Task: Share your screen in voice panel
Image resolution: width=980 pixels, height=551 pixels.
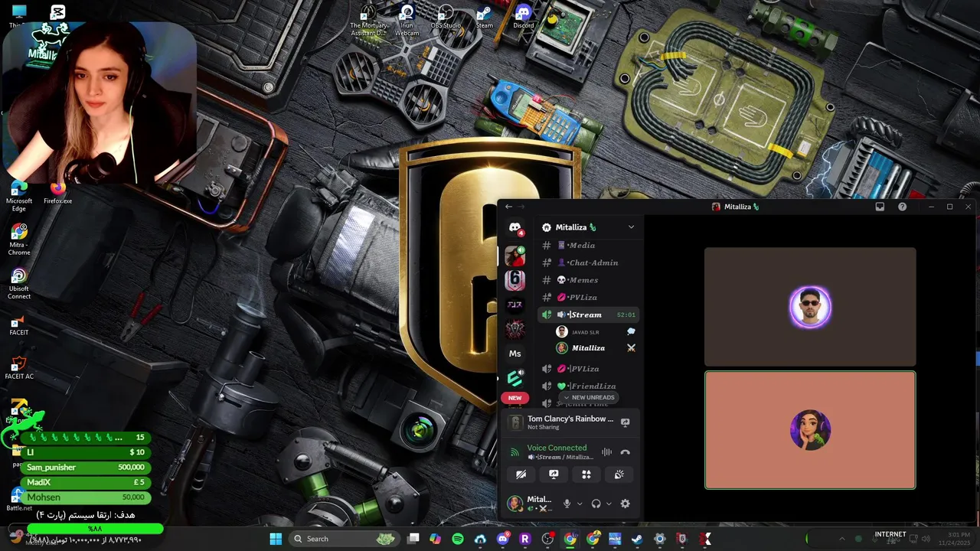Action: (x=554, y=474)
